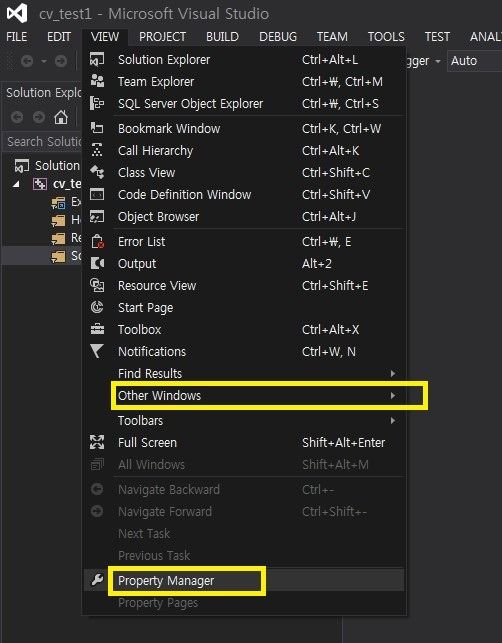Expand the Other Windows submenu arrow
The image size is (502, 643).
[x=392, y=396]
